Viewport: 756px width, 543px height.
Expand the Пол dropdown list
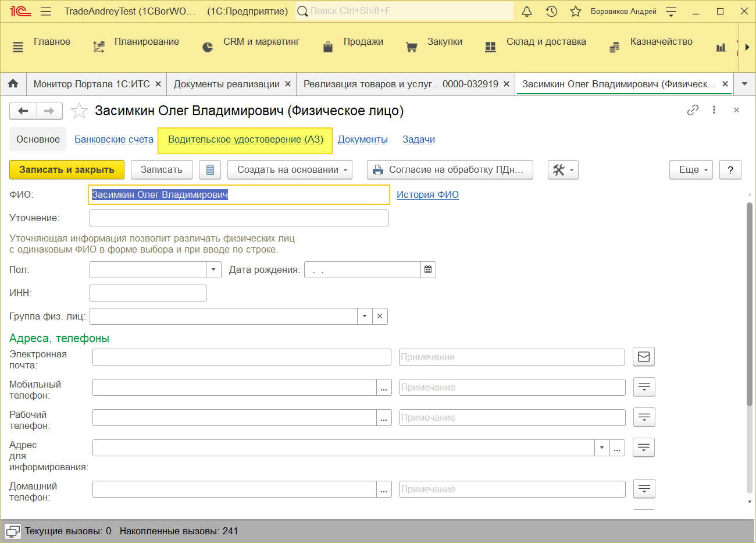tap(213, 270)
